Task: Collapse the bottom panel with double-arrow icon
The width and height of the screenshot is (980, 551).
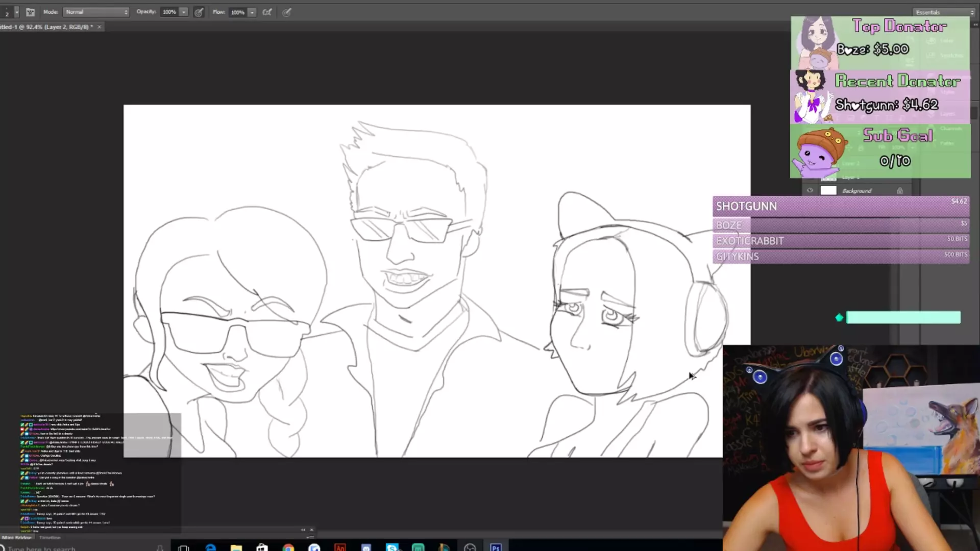Action: (x=303, y=530)
